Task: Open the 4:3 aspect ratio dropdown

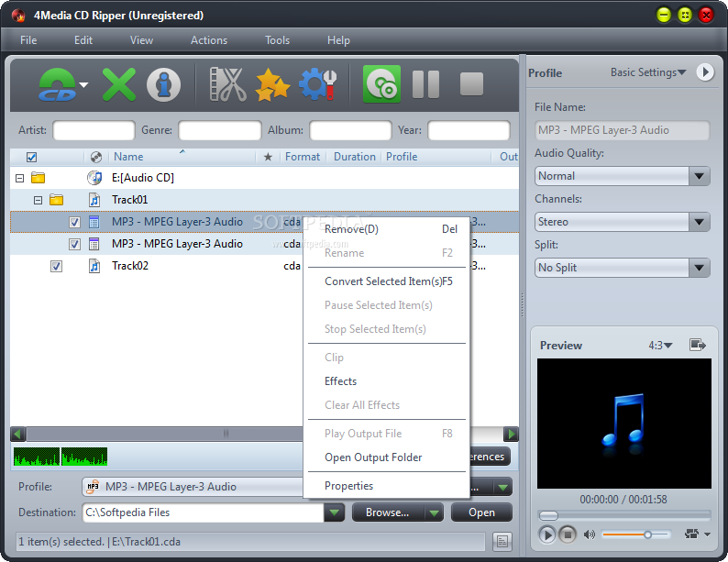Action: (660, 346)
